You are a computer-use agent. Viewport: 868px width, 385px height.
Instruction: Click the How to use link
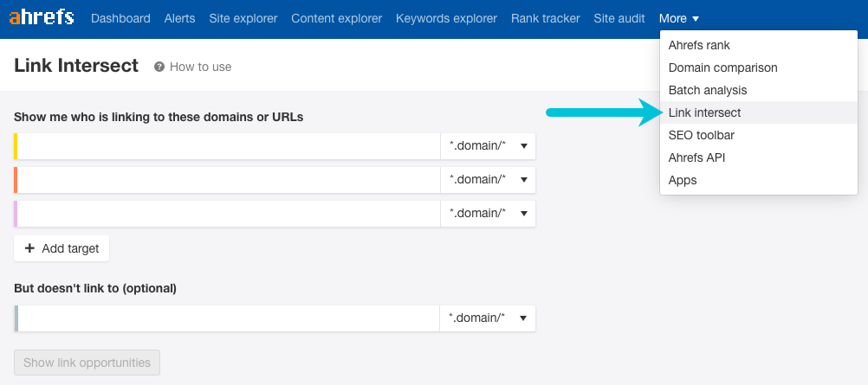tap(200, 67)
